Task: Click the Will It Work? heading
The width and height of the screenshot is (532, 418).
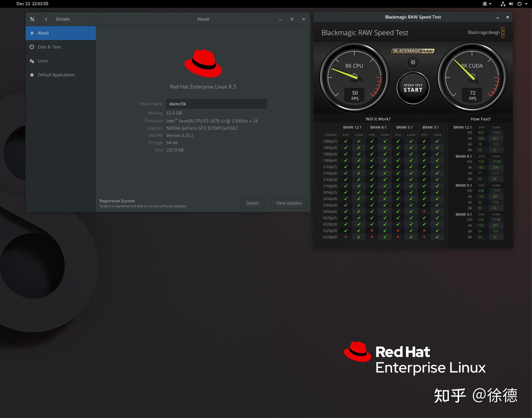Action: (378, 119)
